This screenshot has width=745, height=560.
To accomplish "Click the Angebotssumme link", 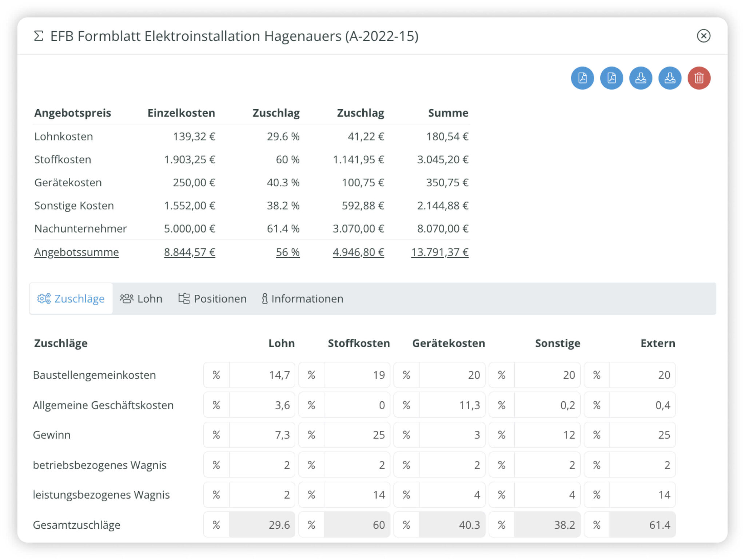I will click(76, 252).
